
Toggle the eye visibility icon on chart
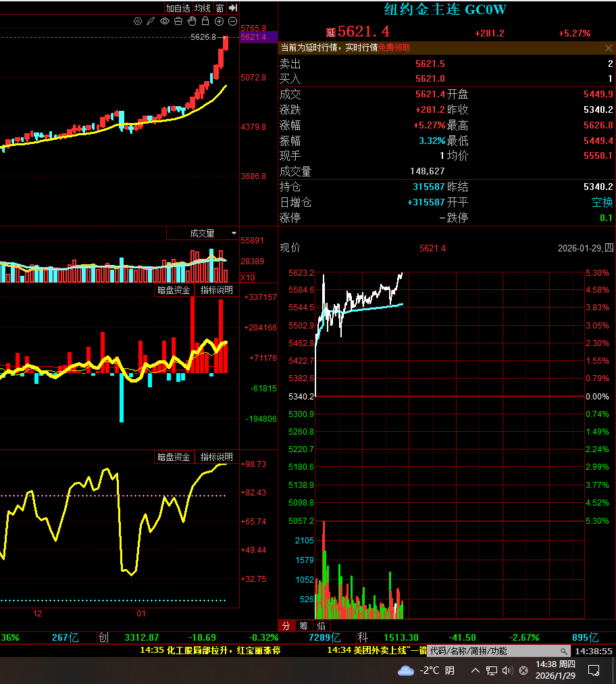pos(165,21)
